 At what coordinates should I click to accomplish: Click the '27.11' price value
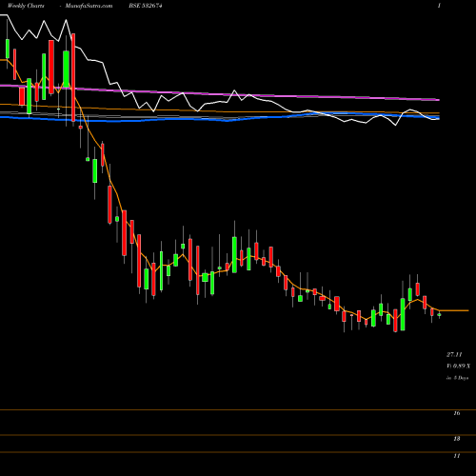454,354
